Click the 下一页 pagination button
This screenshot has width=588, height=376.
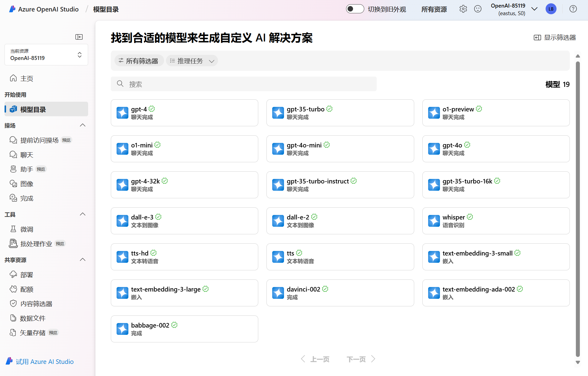pos(361,359)
